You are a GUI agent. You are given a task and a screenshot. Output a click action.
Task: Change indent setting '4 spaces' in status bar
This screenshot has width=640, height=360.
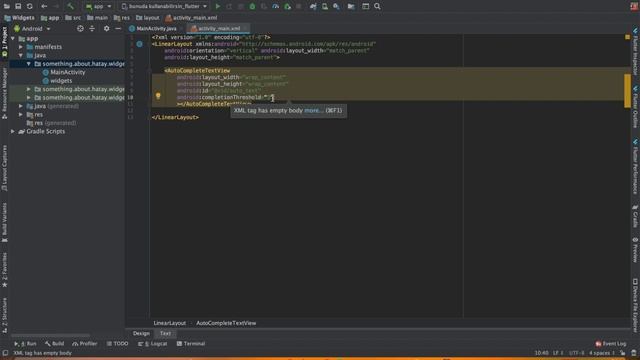coord(602,353)
